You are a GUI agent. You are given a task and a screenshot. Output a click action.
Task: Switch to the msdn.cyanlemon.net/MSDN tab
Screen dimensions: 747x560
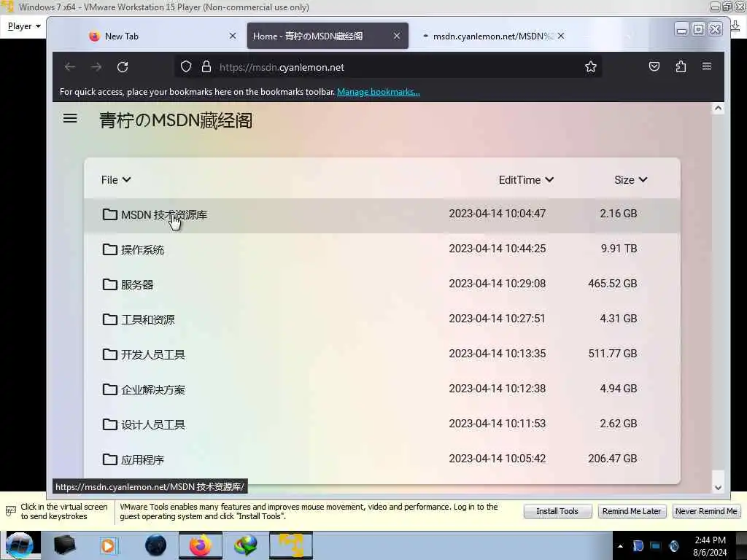(492, 36)
